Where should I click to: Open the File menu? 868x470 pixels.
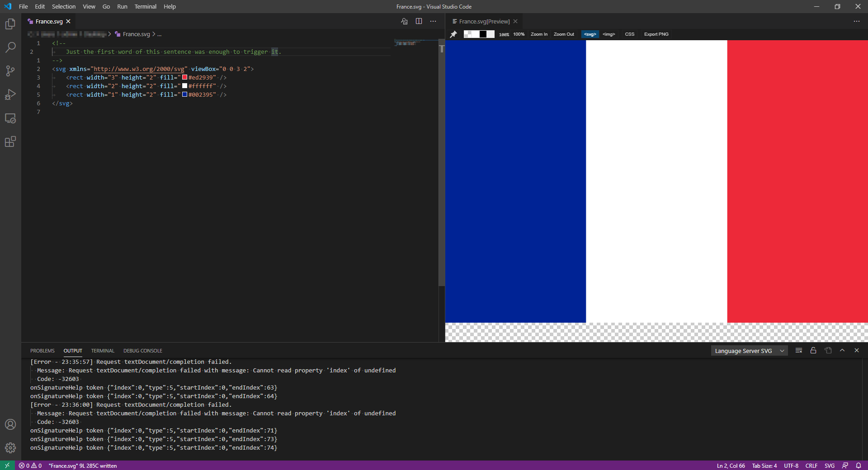[24, 6]
